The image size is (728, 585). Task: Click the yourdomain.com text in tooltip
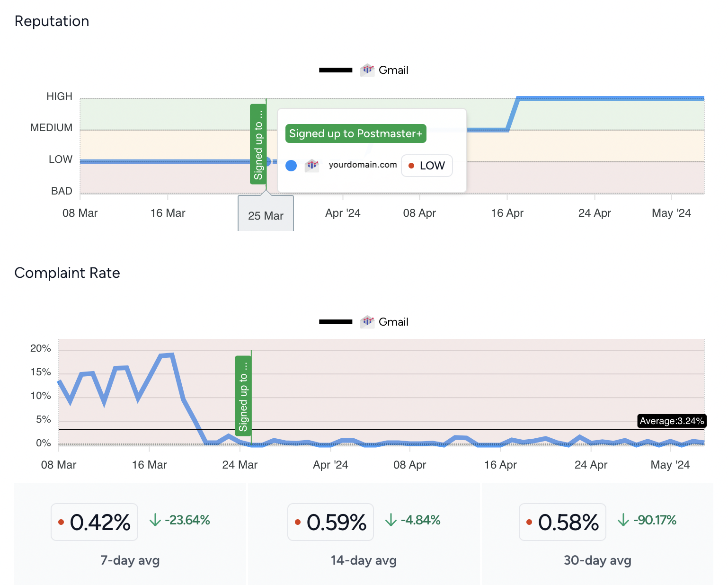[363, 165]
